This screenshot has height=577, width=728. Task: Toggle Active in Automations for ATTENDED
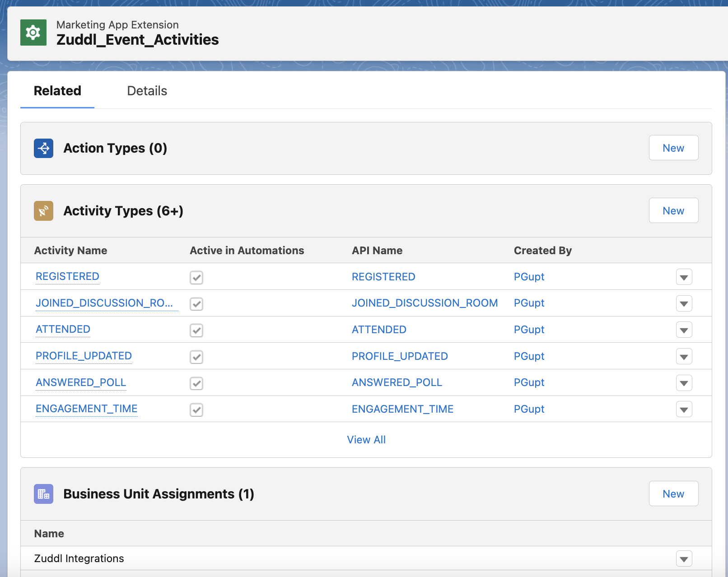[x=196, y=330]
